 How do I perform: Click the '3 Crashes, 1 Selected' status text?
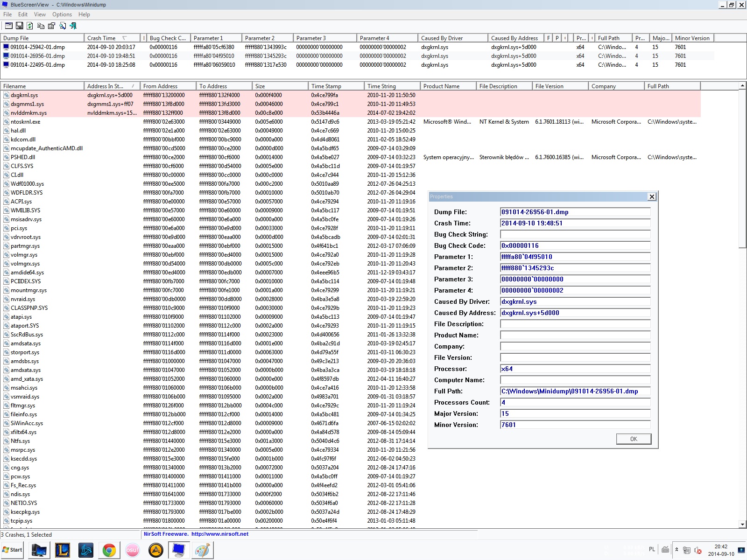pyautogui.click(x=27, y=535)
